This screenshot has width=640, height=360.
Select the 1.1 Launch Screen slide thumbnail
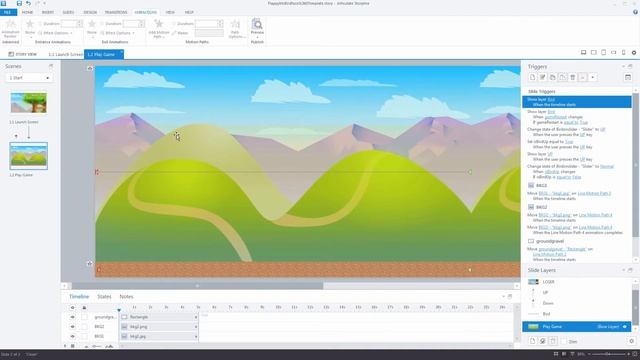coord(29,102)
